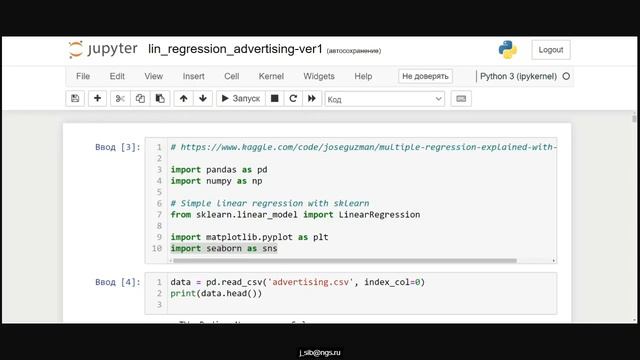
Task: Click the 'import pandas as pd' line
Action: tap(219, 169)
